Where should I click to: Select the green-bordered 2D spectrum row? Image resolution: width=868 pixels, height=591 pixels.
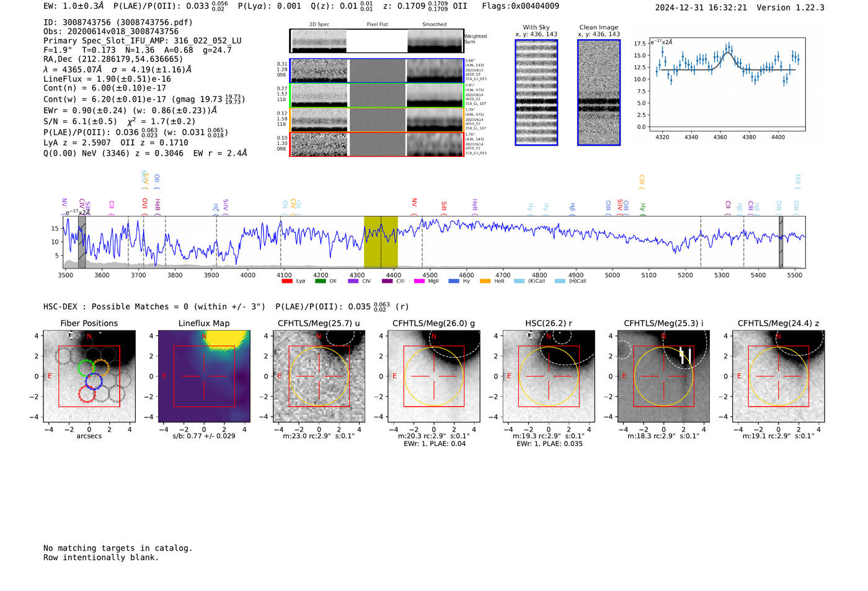pos(376,95)
